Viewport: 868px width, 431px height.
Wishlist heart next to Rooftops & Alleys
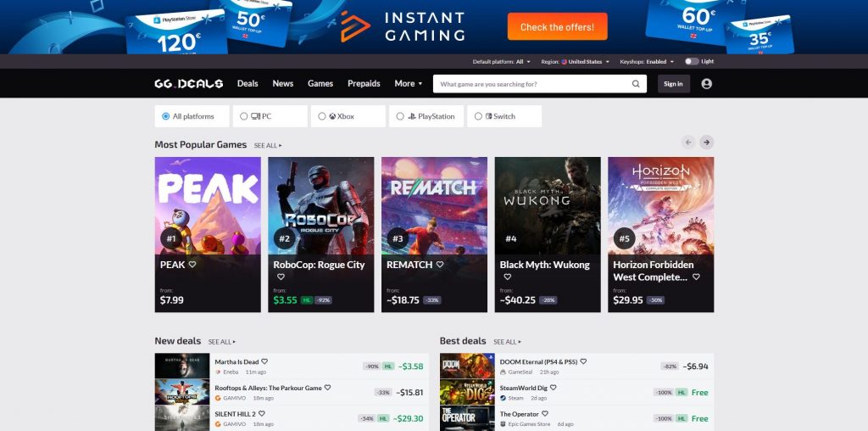[x=327, y=388]
